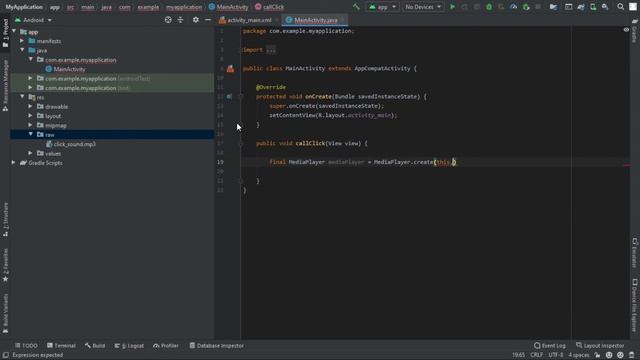Viewport: 640px width, 360px height.
Task: Click the Collapse All icon in Project panel
Action: (x=180, y=20)
